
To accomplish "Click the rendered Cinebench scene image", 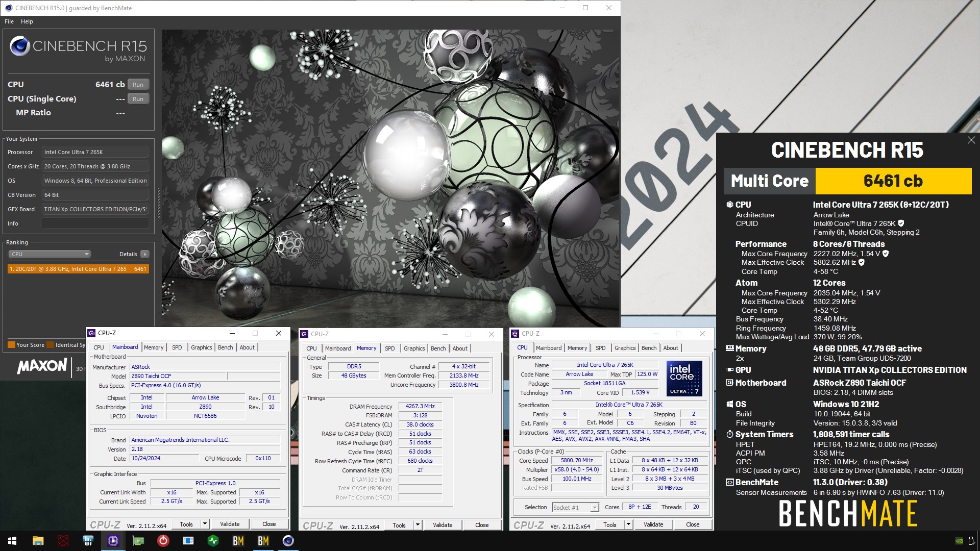I will click(x=391, y=178).
